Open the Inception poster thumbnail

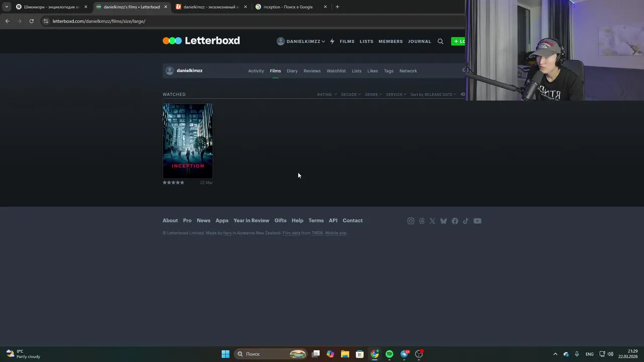tap(188, 141)
